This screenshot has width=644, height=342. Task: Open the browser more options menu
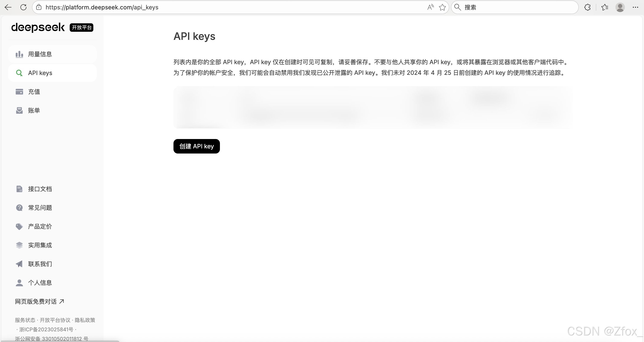coord(635,7)
